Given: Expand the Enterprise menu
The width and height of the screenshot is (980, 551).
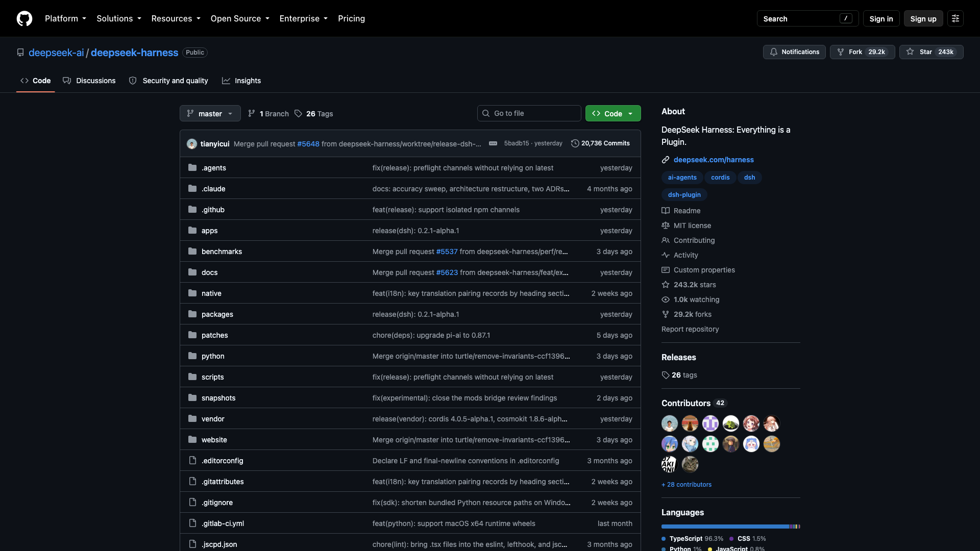Looking at the screenshot, I should coord(304,18).
